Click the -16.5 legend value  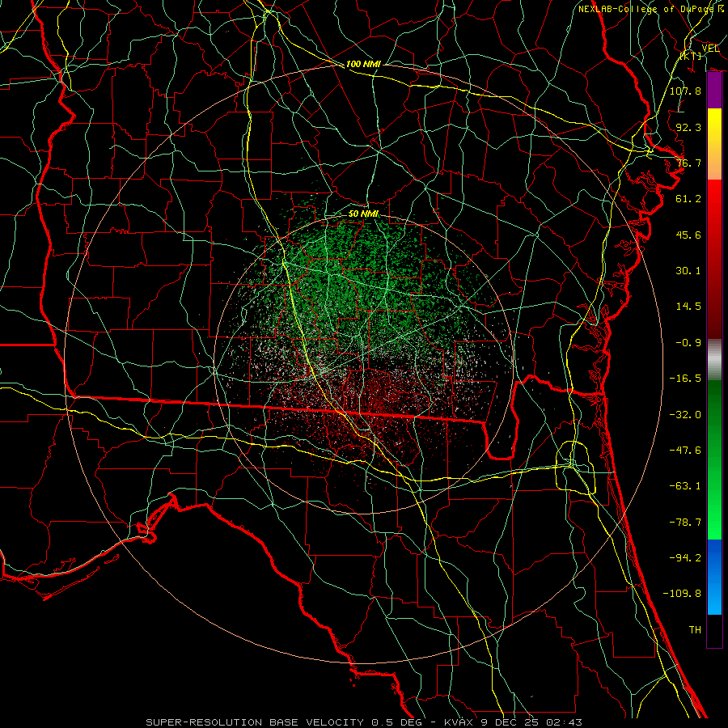pos(685,379)
